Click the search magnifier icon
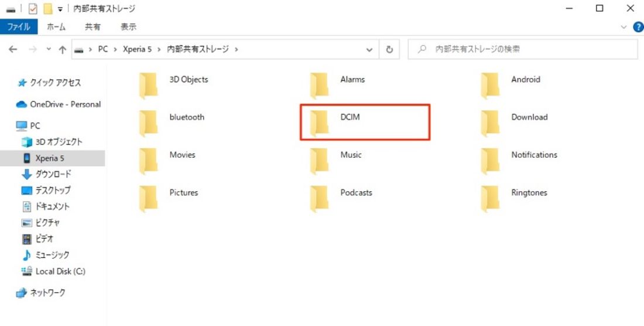644x326 pixels. (x=422, y=49)
